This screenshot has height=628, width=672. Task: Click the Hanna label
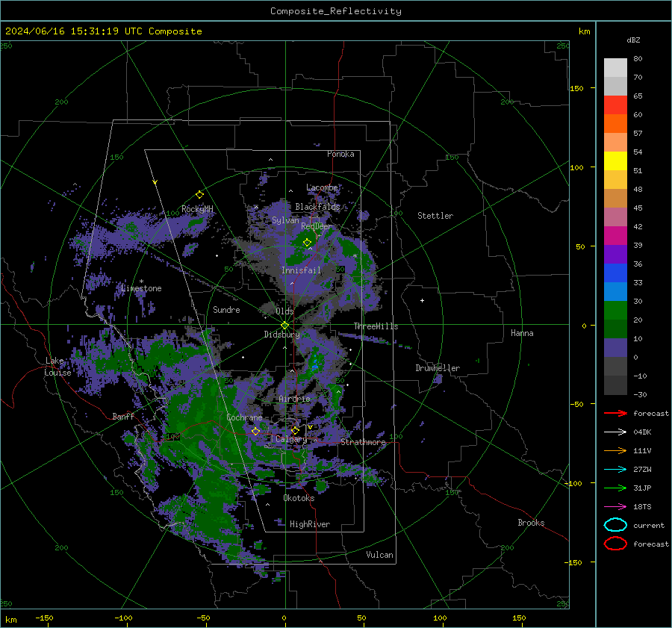coord(522,333)
